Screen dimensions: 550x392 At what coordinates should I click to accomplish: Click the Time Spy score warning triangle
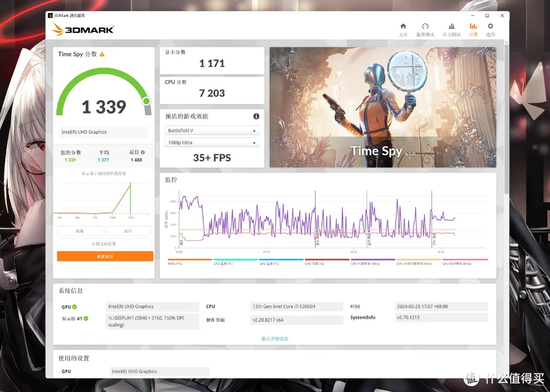102,54
